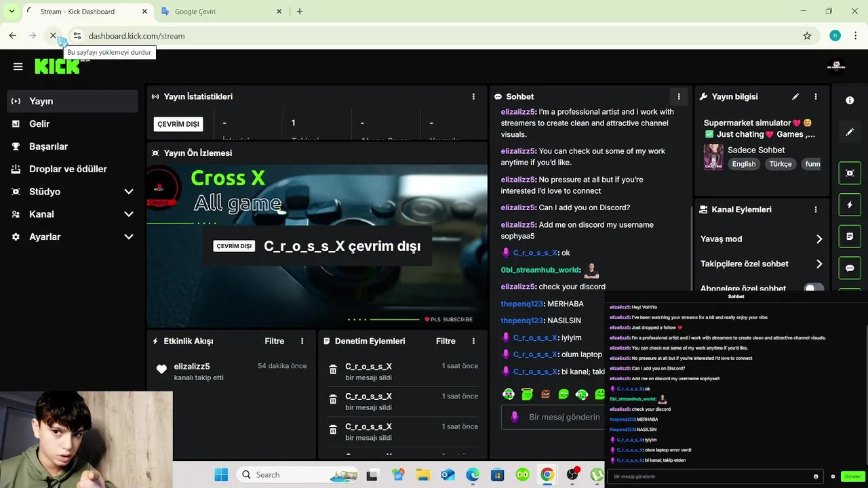Click the info icon in right rail
The height and width of the screenshot is (488, 868).
850,100
